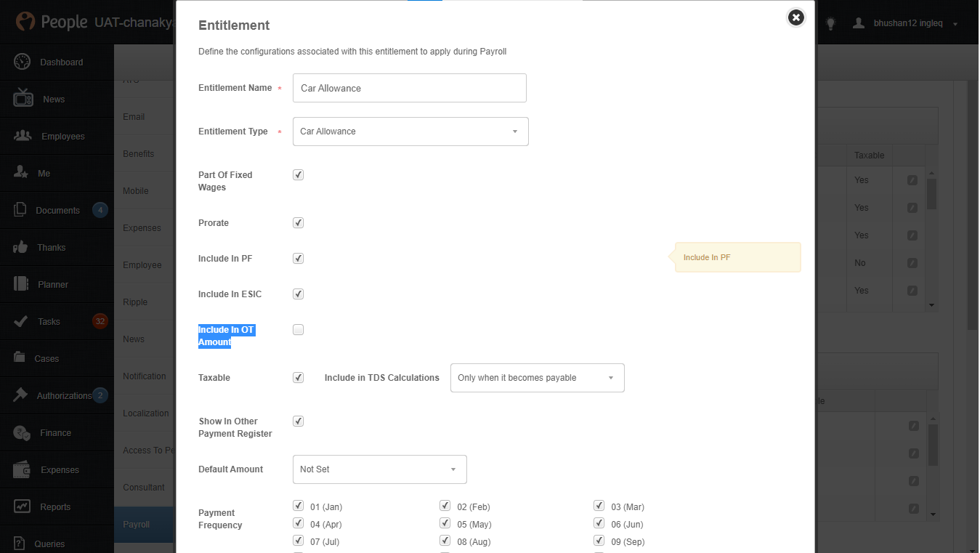Open the Entitlement Type dropdown
Screen dimensions: 980x553
(x=410, y=132)
